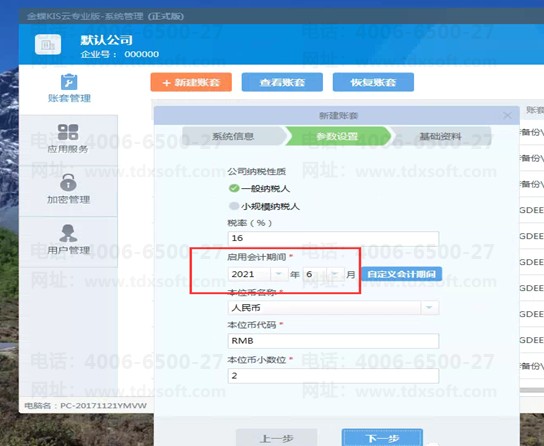This screenshot has width=544, height=446.
Task: Expand the month 6 dropdown
Action: pyautogui.click(x=334, y=274)
